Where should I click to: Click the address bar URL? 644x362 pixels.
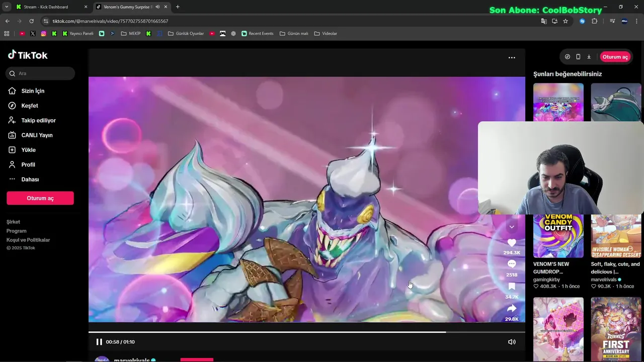pos(110,21)
